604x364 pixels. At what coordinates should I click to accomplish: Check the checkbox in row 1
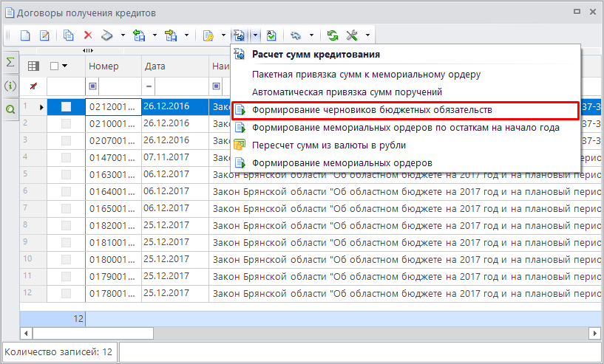(x=66, y=106)
